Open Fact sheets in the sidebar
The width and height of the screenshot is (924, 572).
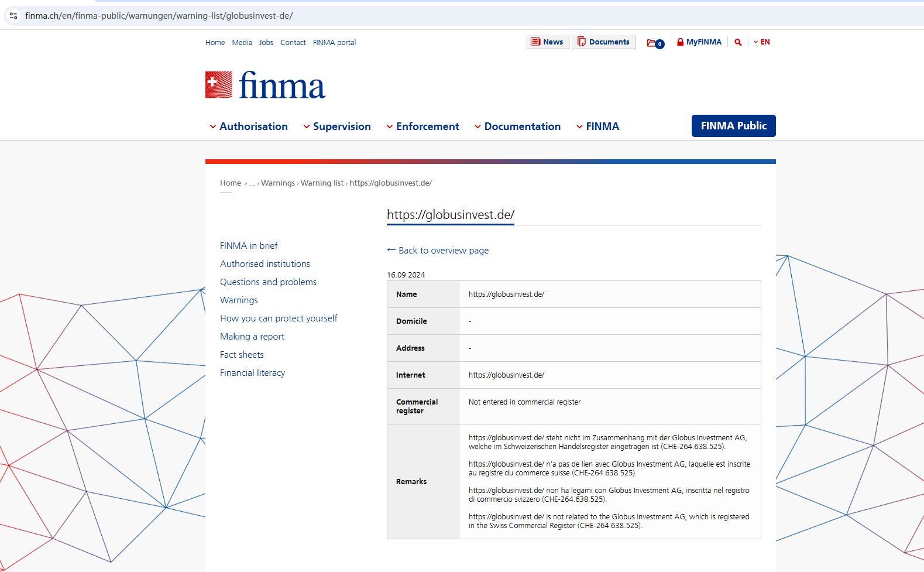(x=242, y=355)
